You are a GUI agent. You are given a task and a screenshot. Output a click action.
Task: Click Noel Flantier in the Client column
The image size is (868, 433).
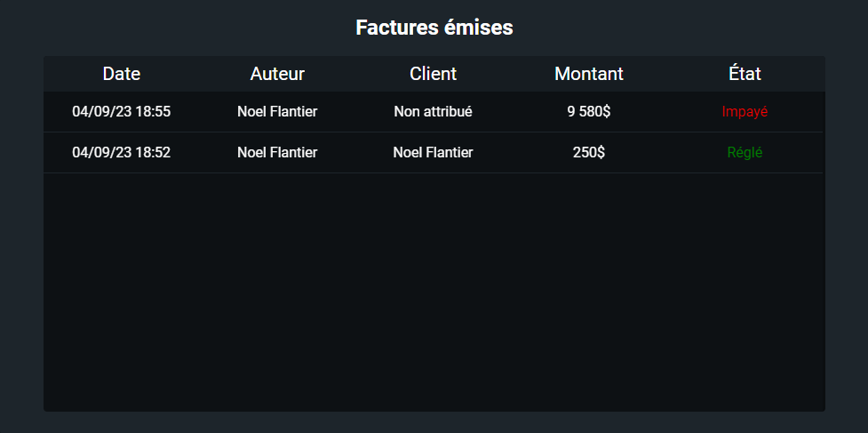click(x=433, y=153)
